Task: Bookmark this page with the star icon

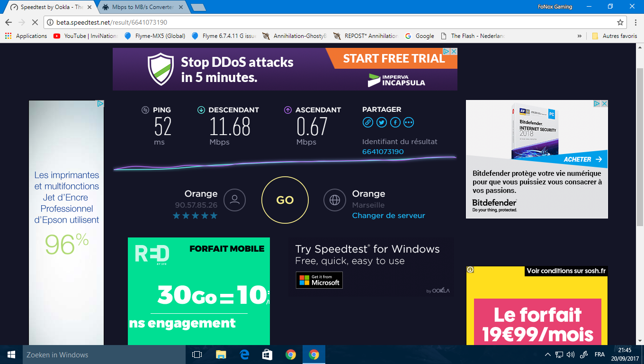Action: click(x=620, y=22)
